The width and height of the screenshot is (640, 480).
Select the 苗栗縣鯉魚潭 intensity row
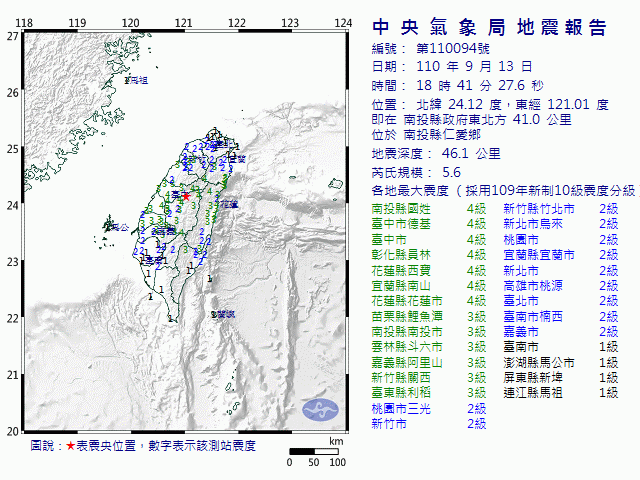coord(429,316)
